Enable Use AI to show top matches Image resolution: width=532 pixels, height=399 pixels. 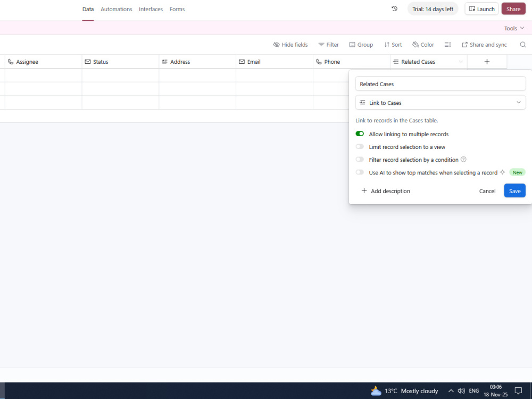pyautogui.click(x=360, y=172)
